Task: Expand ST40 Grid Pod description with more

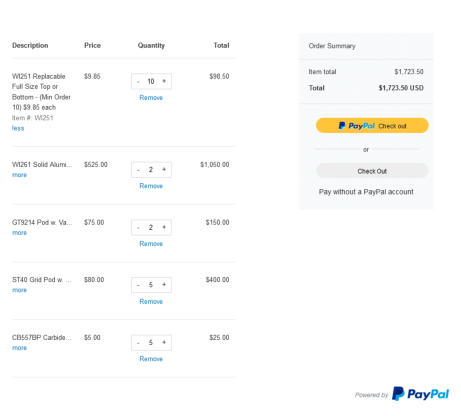Action: [x=19, y=290]
